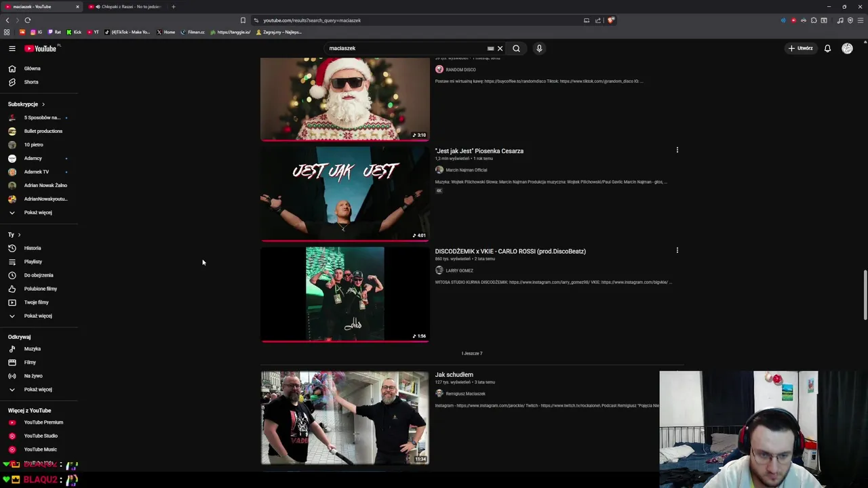This screenshot has width=868, height=488.
Task: Open the browser main menu icon
Action: [861, 20]
